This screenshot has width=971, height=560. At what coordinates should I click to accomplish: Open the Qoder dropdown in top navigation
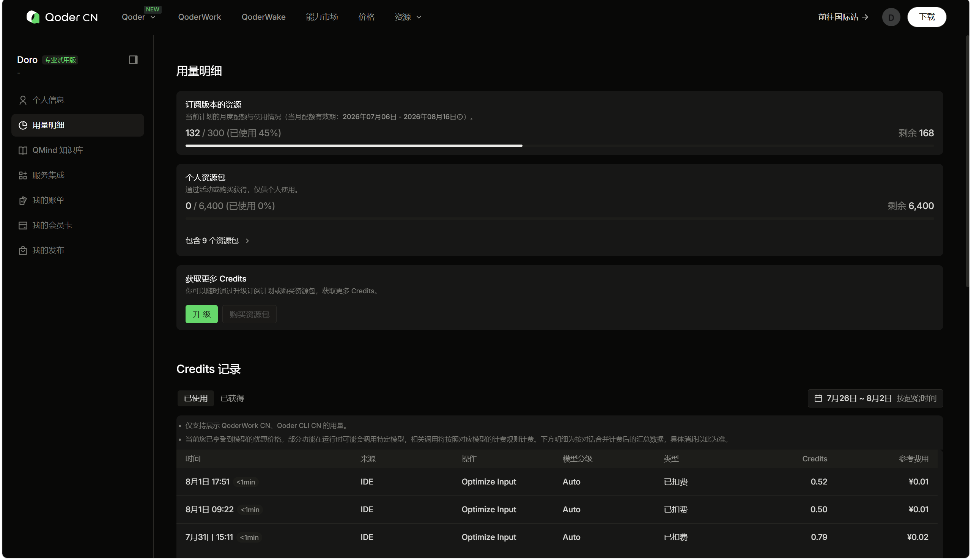(x=139, y=17)
